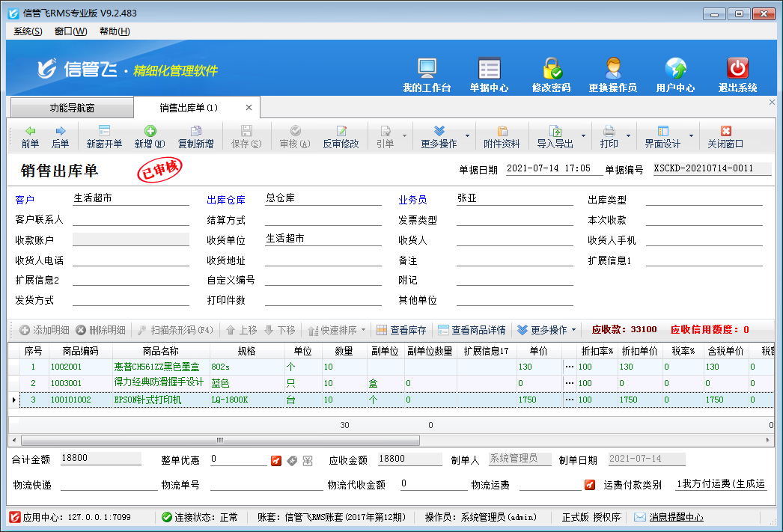Click red icon next to 整单优惠 field
Viewport: 783px width, 532px height.
coord(276,459)
